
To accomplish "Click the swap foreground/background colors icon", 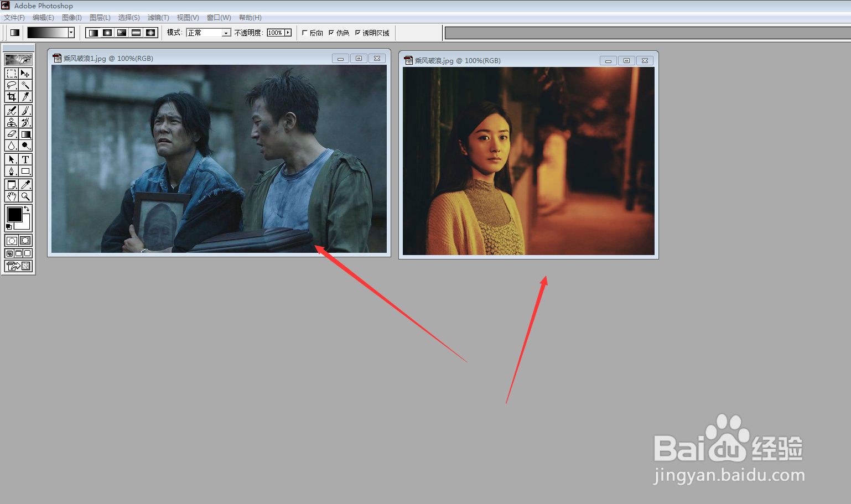I will [27, 209].
